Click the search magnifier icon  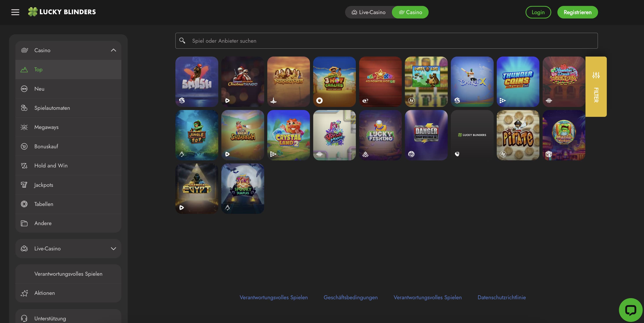coord(182,40)
